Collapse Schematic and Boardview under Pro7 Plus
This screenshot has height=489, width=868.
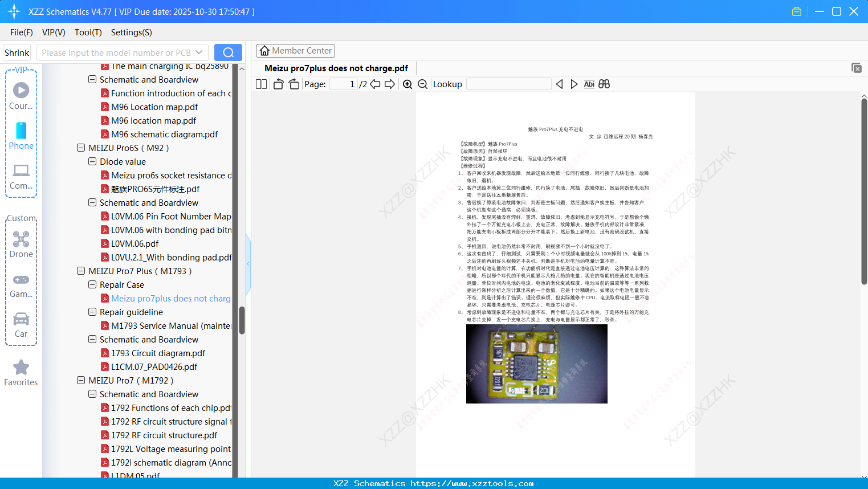92,340
